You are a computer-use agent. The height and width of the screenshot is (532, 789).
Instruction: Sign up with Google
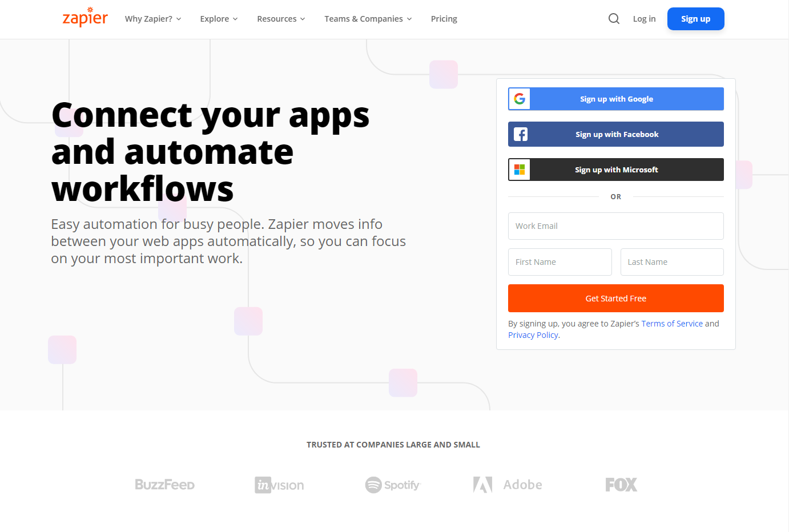pyautogui.click(x=616, y=99)
